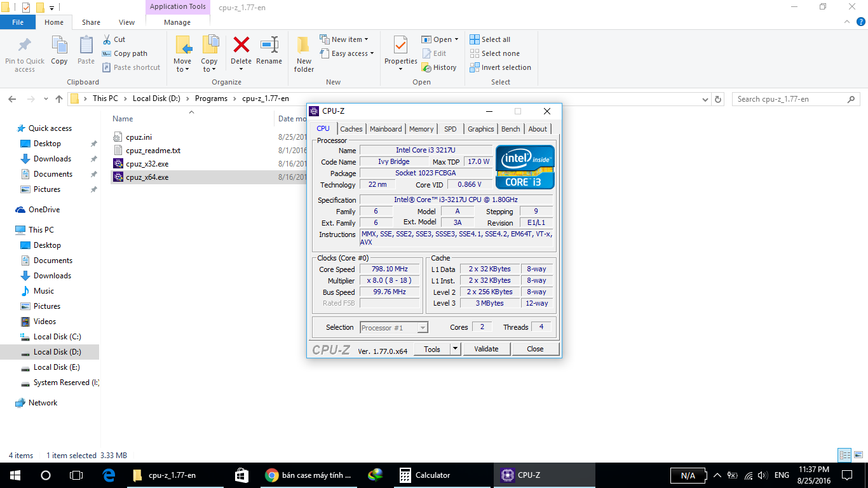Switch to Caches tab in CPU-Z

coord(351,129)
